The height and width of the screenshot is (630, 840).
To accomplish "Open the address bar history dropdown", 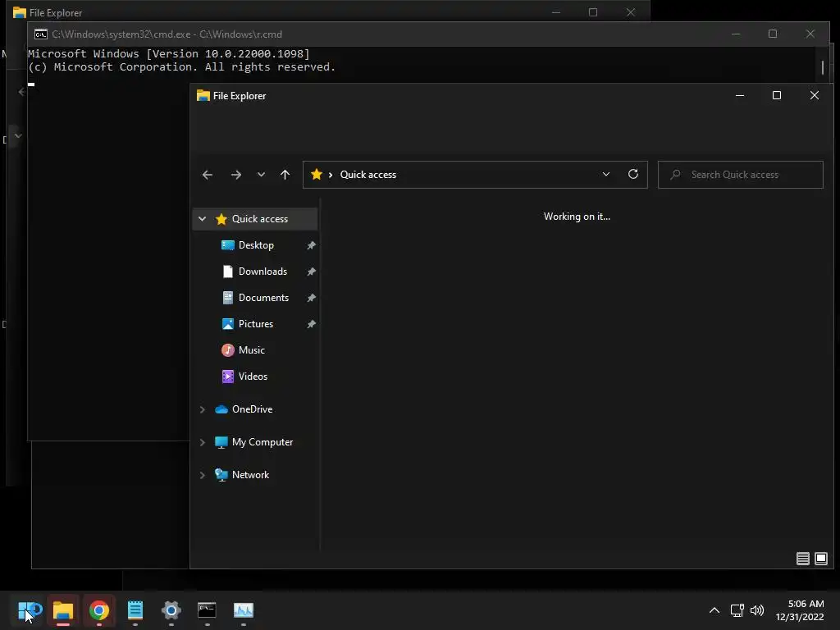I will [x=606, y=175].
